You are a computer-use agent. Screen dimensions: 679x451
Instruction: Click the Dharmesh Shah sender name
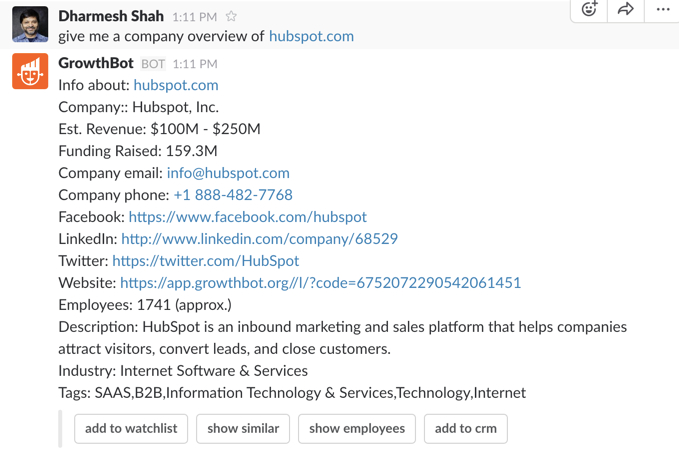111,16
